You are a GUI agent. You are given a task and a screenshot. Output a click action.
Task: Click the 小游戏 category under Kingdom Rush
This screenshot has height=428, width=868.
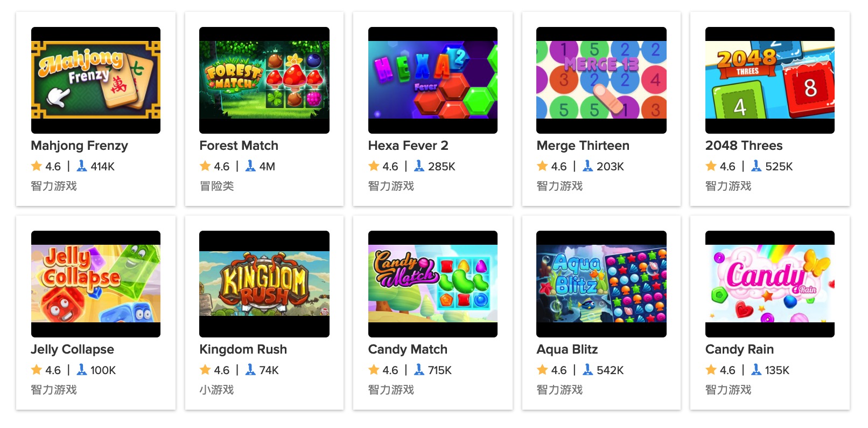pos(217,390)
